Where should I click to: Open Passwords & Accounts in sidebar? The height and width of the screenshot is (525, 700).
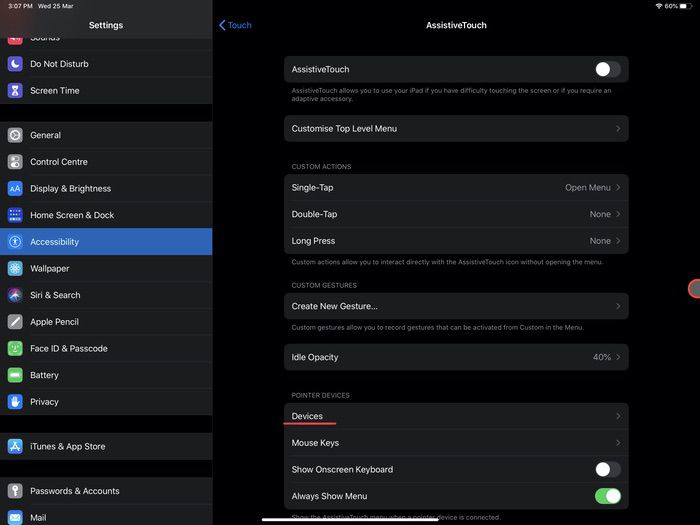tap(106, 491)
